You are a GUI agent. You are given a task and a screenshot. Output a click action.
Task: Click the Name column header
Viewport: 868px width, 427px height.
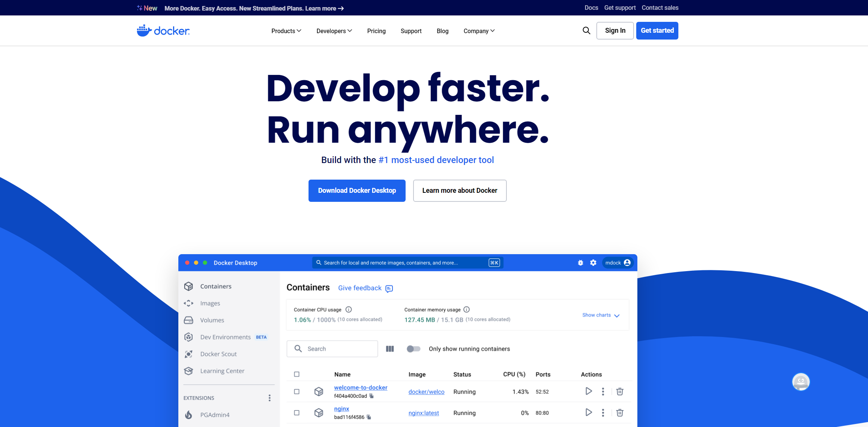pyautogui.click(x=342, y=374)
